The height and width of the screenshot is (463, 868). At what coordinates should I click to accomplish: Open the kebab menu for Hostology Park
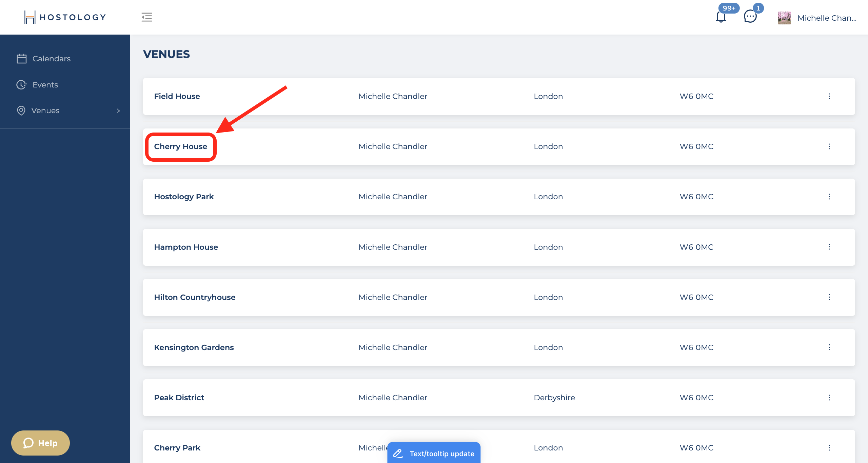pyautogui.click(x=830, y=197)
